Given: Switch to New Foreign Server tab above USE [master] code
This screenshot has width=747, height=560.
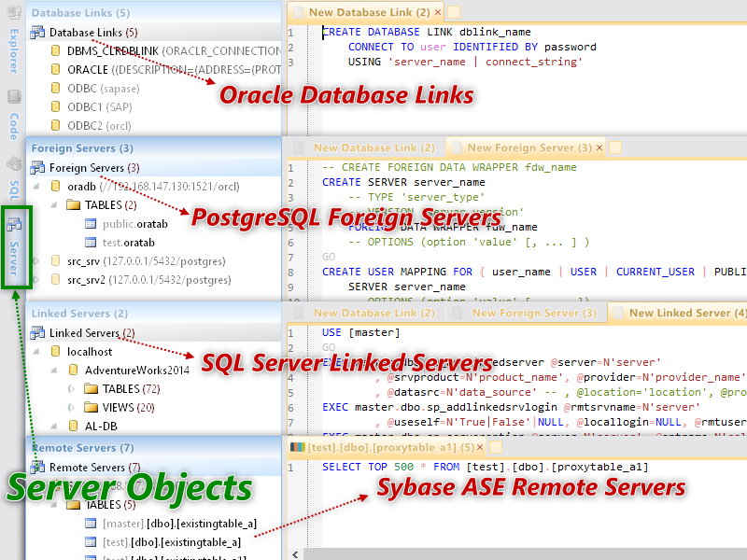Looking at the screenshot, I should (x=527, y=313).
